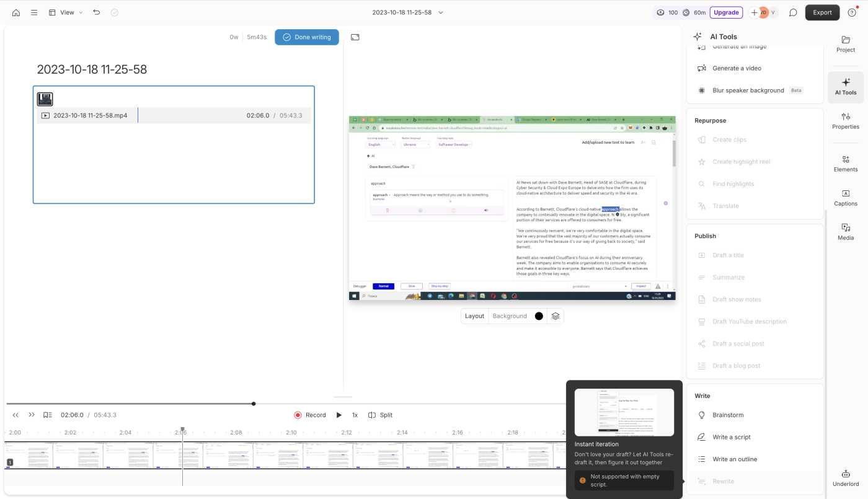The image size is (868, 499).
Task: Click the Upgrade button
Action: tap(726, 12)
